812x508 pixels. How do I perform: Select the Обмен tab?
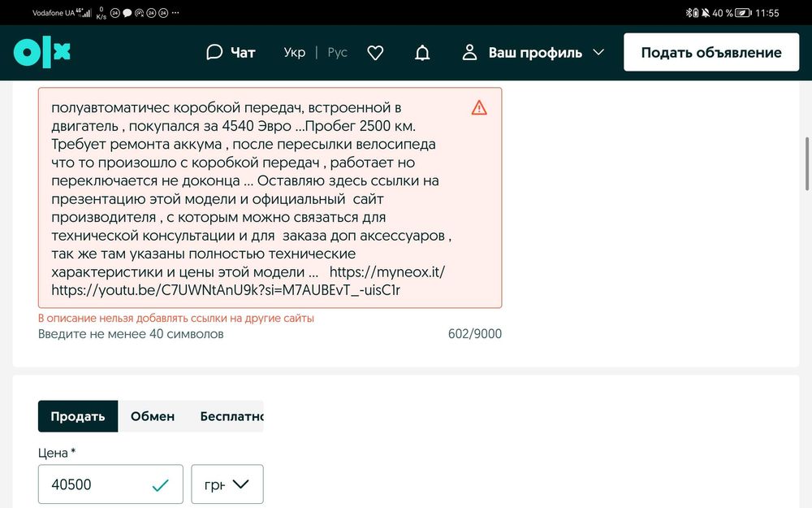153,416
